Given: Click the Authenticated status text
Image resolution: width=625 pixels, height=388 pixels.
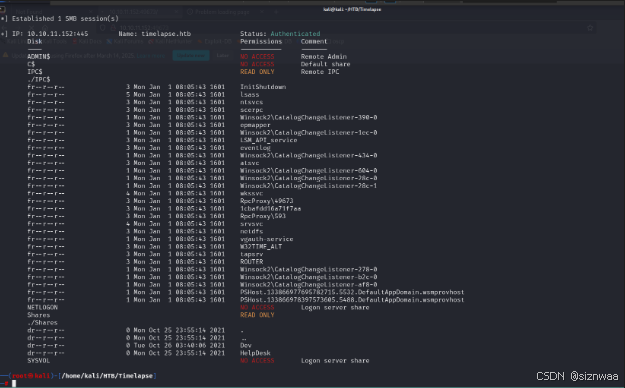Looking at the screenshot, I should coord(295,34).
